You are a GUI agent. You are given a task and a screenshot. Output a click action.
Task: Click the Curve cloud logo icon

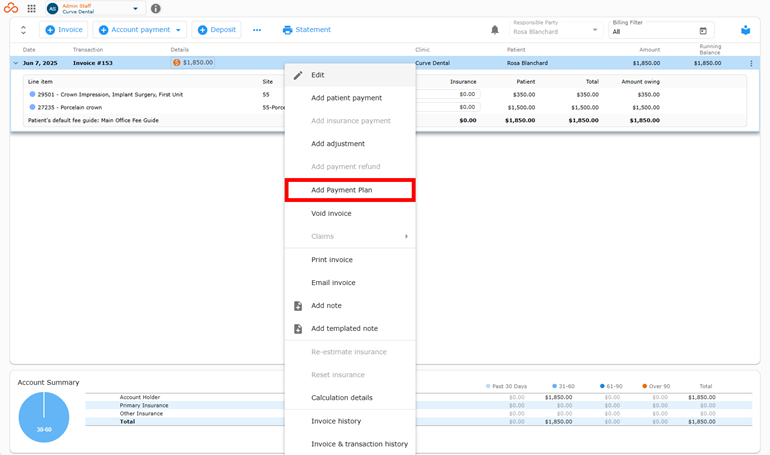coord(11,8)
